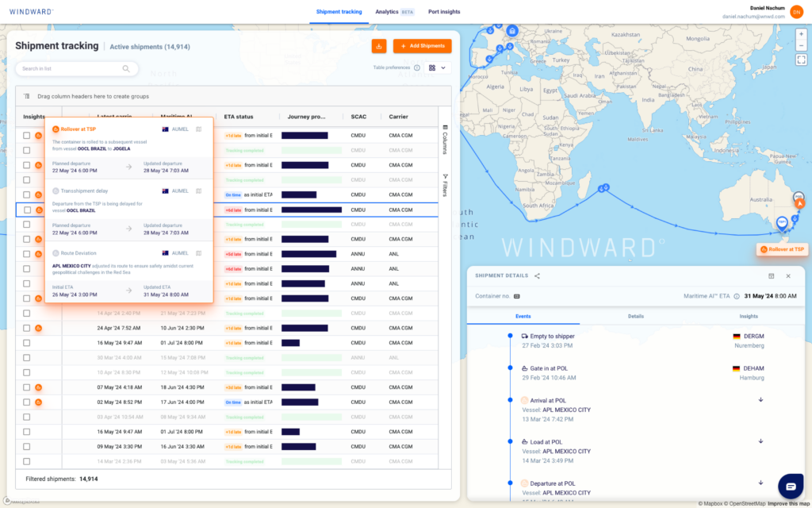
Task: Click the search magnifier in the list search
Action: coord(125,69)
